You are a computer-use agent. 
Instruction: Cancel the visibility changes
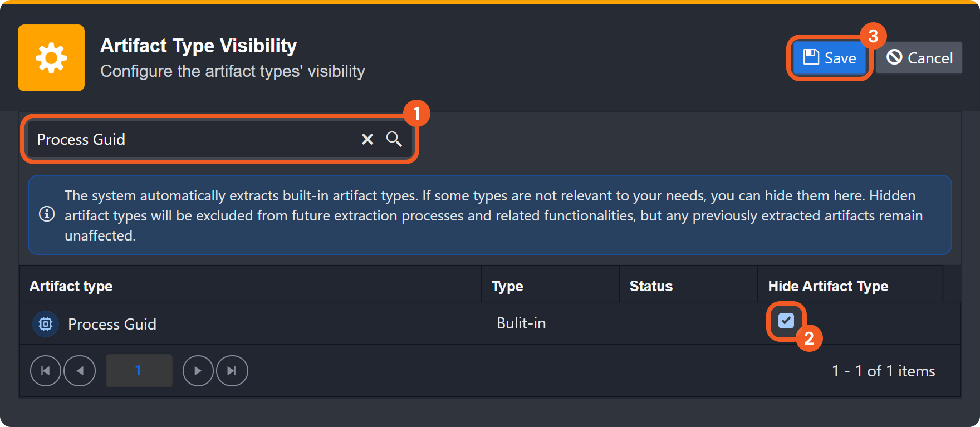click(x=919, y=58)
